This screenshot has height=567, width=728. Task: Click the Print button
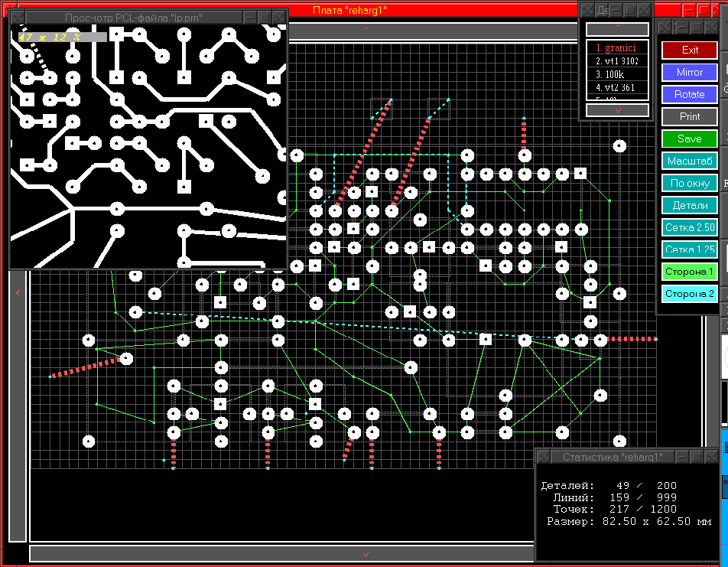tap(690, 116)
